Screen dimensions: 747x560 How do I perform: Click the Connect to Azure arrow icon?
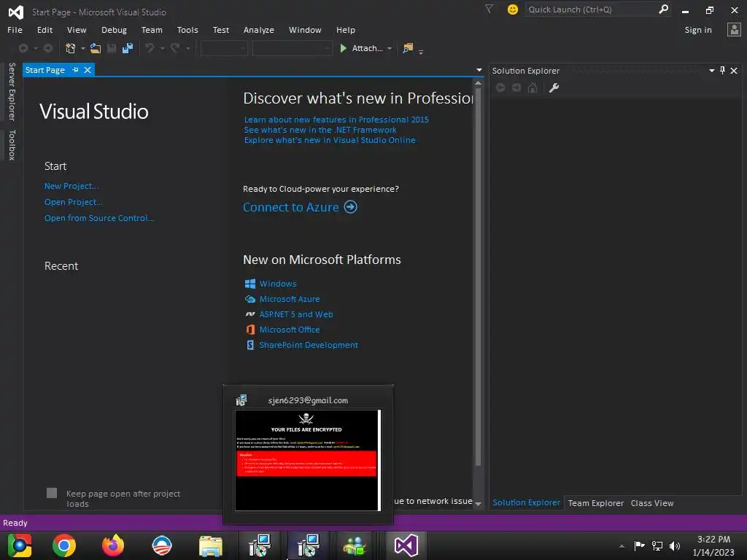tap(351, 207)
